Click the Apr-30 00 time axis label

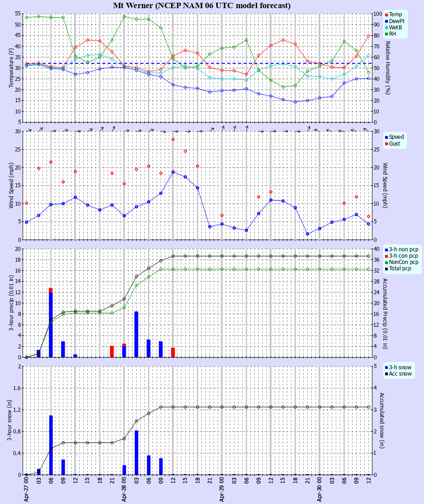tap(320, 490)
